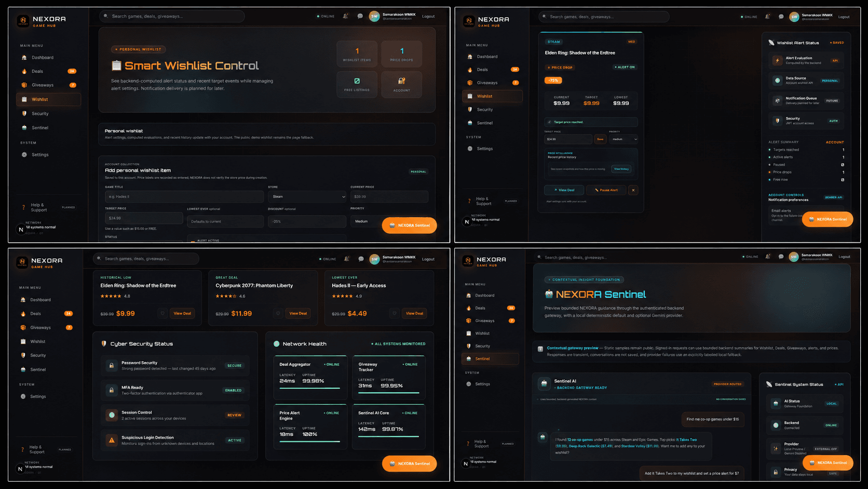Click View Deal for Cyberpunk 2077: Phantom Liberty

[298, 313]
